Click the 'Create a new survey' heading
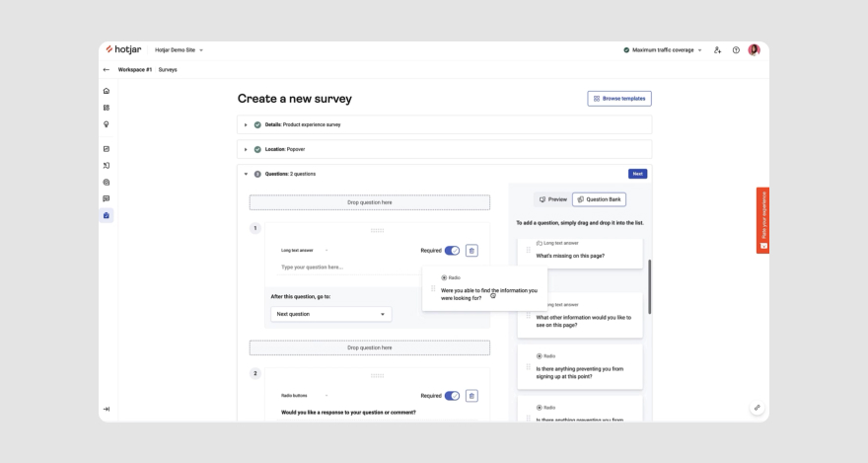 (295, 99)
